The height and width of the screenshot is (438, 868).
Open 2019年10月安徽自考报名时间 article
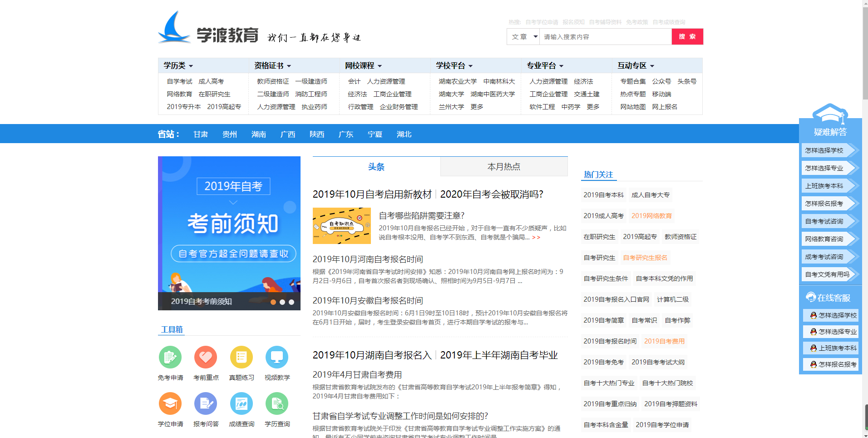[368, 300]
